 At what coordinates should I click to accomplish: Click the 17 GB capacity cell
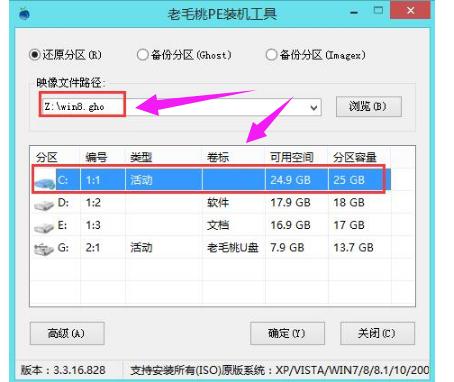click(349, 225)
